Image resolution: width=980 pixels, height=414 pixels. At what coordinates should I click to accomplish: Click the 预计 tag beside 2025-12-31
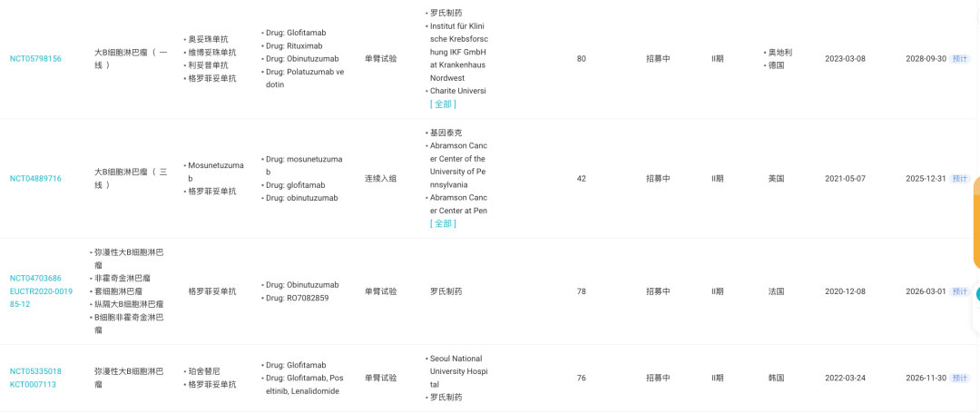(960, 179)
